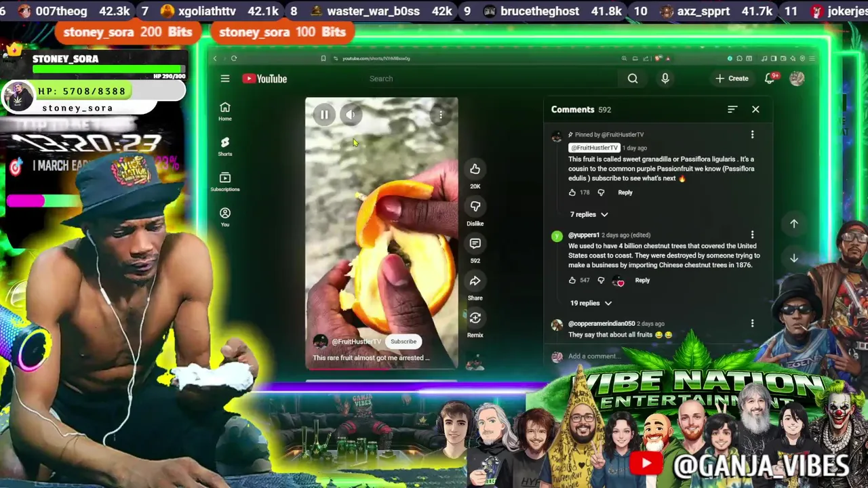This screenshot has width=868, height=488.
Task: Go to previous Short with up arrow
Action: tap(794, 224)
